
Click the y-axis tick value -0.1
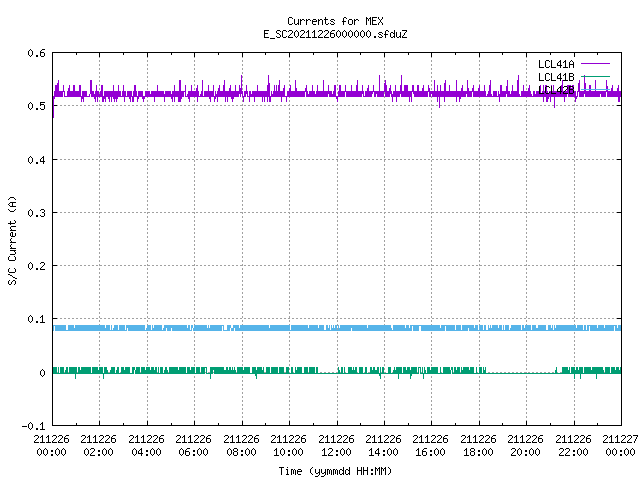click(33, 426)
